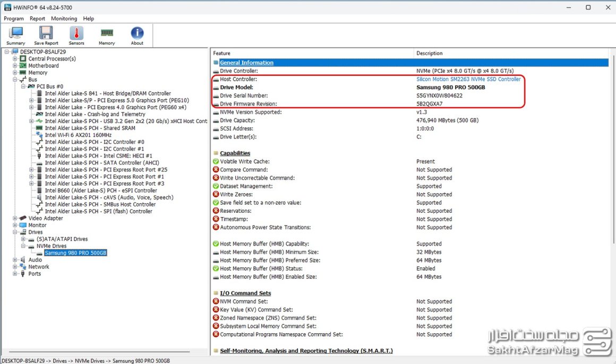Viewport: 616px width, 364px height.
Task: Open the Program menu
Action: point(14,19)
